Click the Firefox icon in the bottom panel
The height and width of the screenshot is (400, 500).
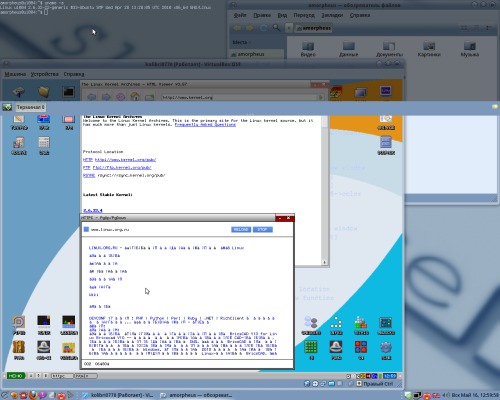[33, 395]
